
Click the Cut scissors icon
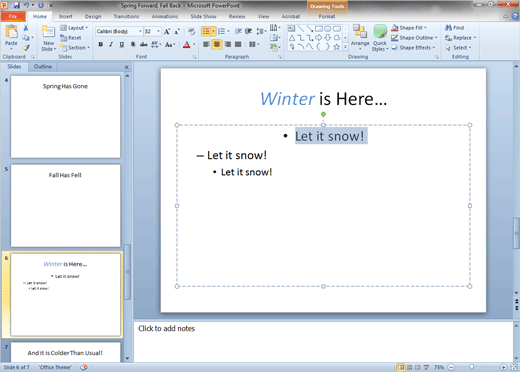[26, 28]
